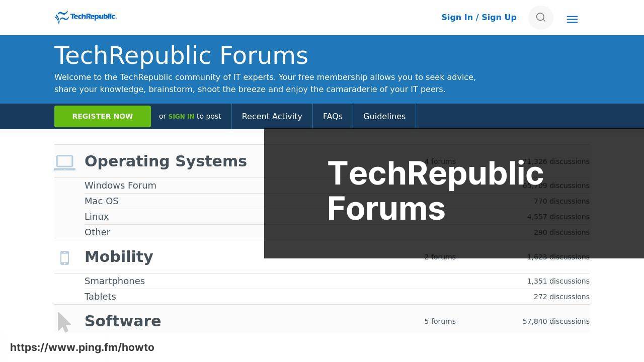Open Sign In / Sign Up link
This screenshot has width=644, height=362.
479,17
